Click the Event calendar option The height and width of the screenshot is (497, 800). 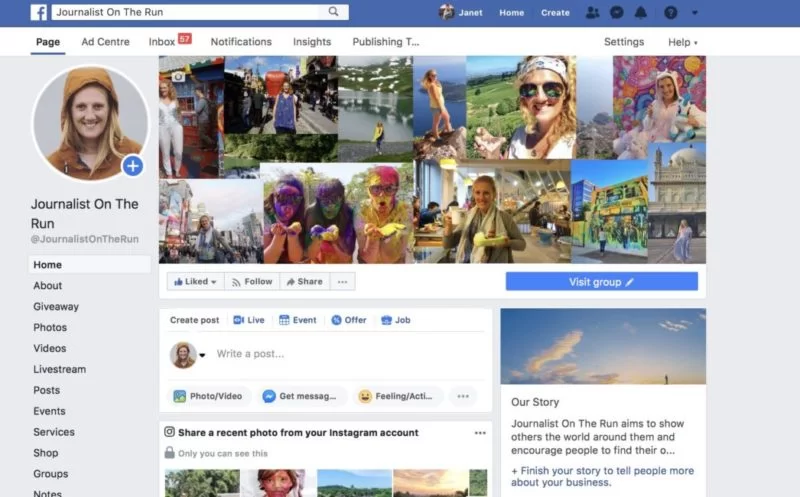click(x=298, y=320)
